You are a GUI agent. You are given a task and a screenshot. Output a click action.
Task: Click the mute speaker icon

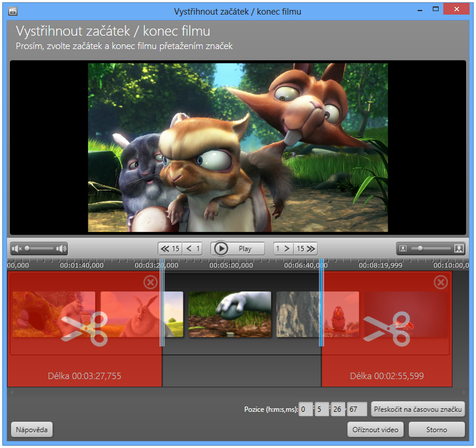(x=16, y=249)
